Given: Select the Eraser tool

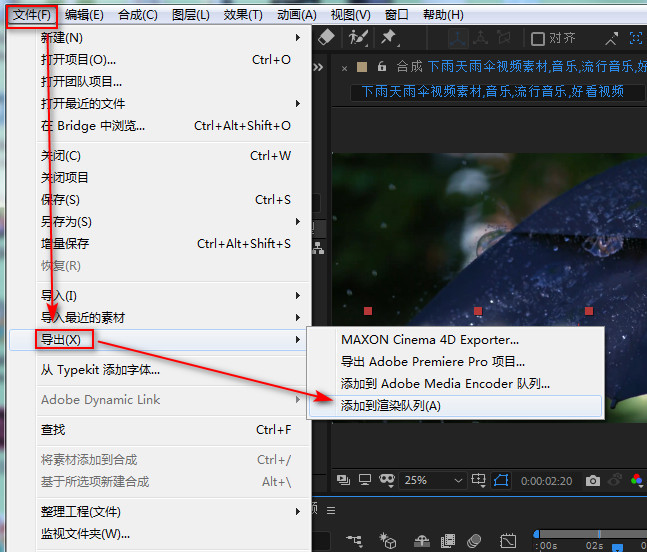Looking at the screenshot, I should [x=326, y=38].
